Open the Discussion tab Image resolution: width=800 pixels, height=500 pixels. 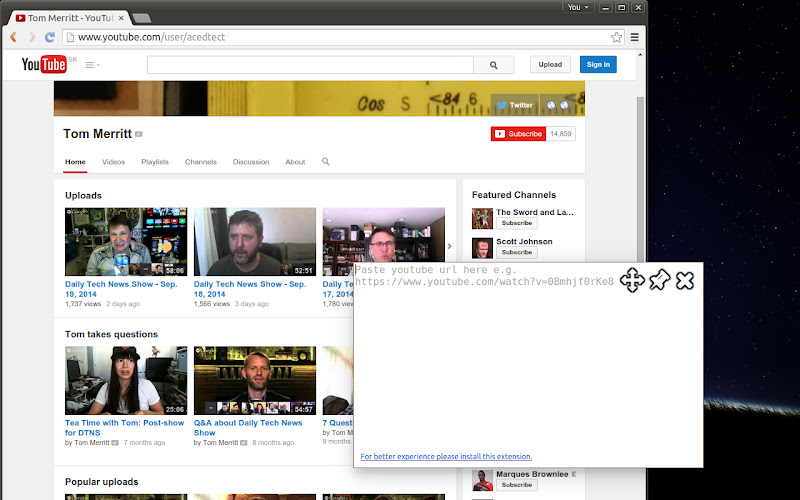click(x=251, y=162)
